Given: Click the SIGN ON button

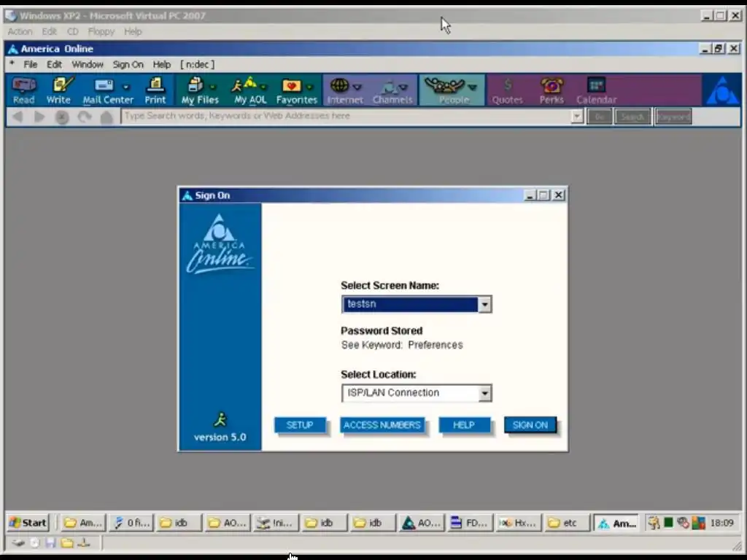Looking at the screenshot, I should [530, 425].
